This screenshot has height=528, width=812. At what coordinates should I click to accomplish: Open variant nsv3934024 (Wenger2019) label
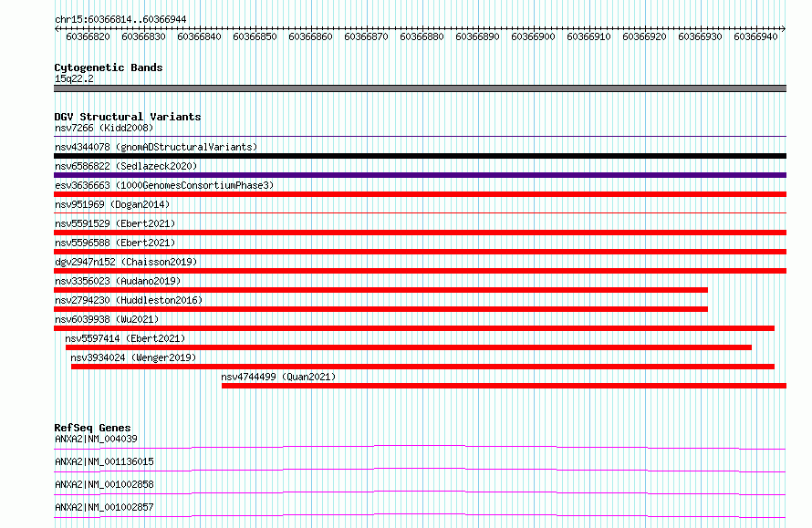coord(133,357)
